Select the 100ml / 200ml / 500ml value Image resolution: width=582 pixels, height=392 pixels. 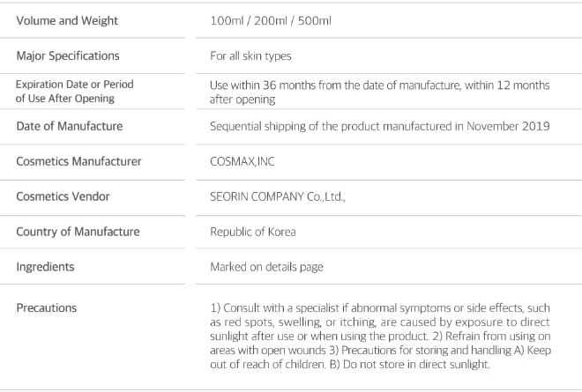tap(271, 21)
